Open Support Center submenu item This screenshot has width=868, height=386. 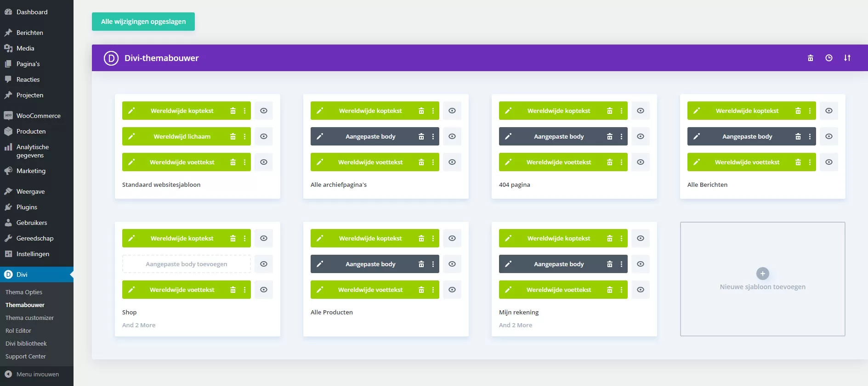point(26,356)
